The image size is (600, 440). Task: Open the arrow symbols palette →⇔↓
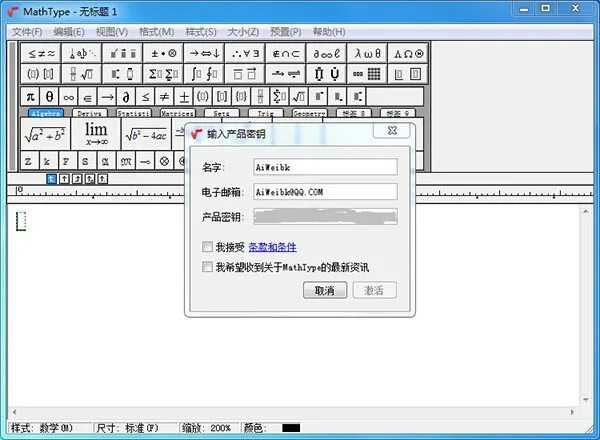[x=204, y=54]
